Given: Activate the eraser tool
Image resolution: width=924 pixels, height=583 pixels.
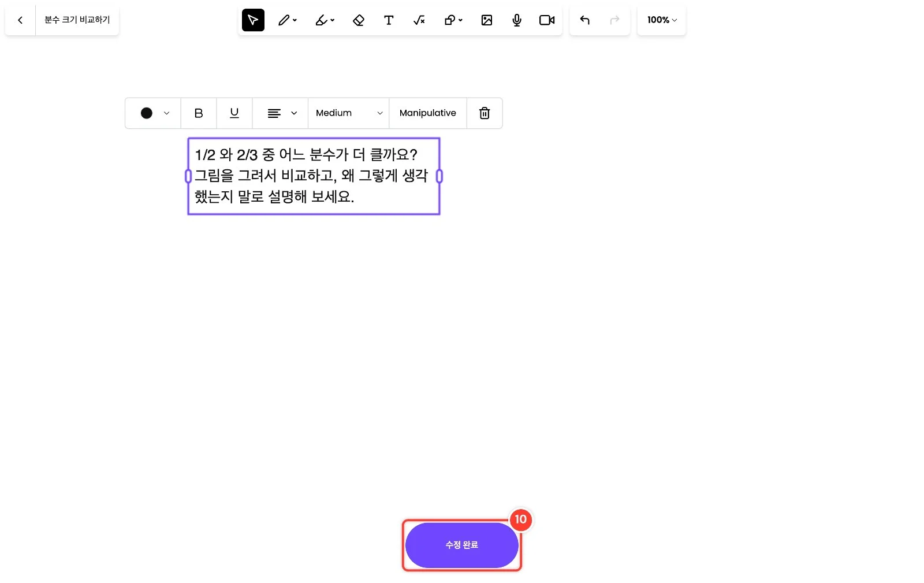Looking at the screenshot, I should pos(359,20).
